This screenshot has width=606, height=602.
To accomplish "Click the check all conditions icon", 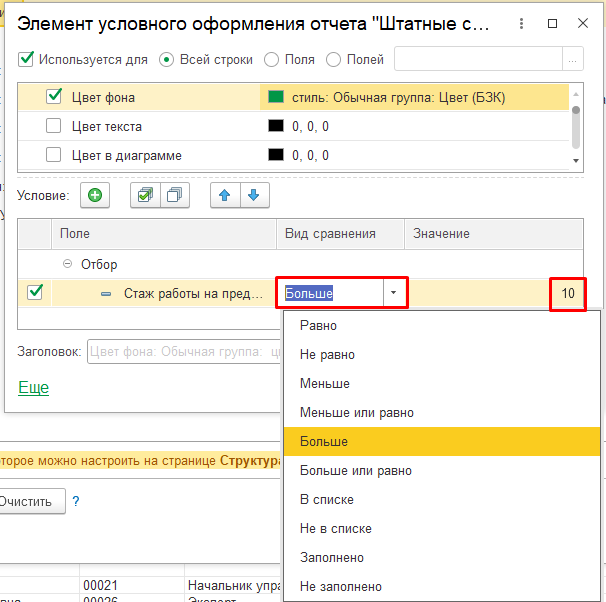I will tap(146, 196).
